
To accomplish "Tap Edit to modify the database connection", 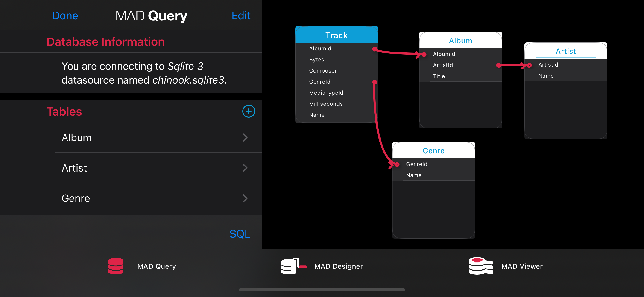I will point(241,15).
